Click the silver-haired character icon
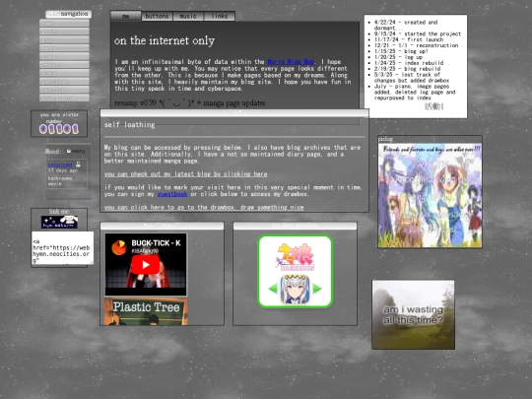Viewport: 532px width, 399px height. (x=295, y=289)
